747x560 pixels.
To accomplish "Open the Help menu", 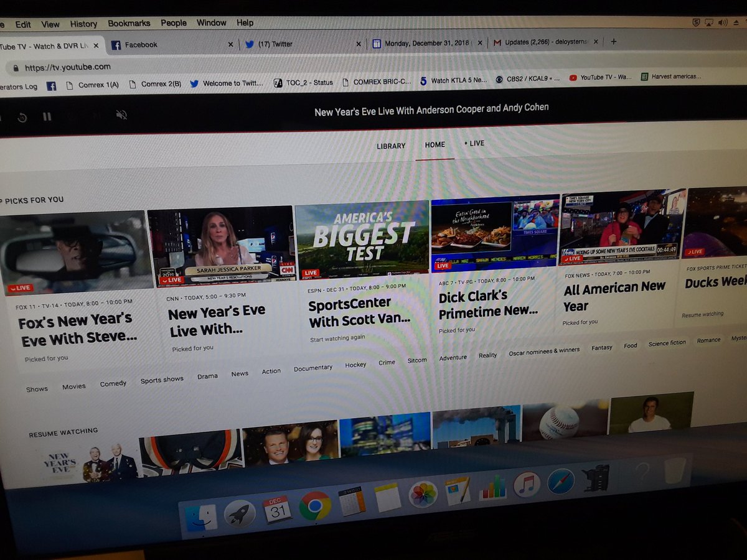I will point(245,22).
